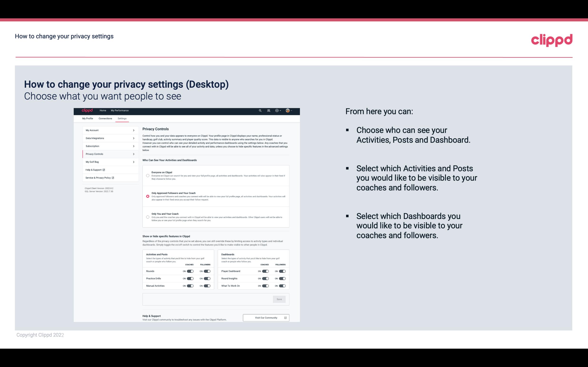The height and width of the screenshot is (367, 588).
Task: Click the search magnifier icon
Action: [x=260, y=110]
